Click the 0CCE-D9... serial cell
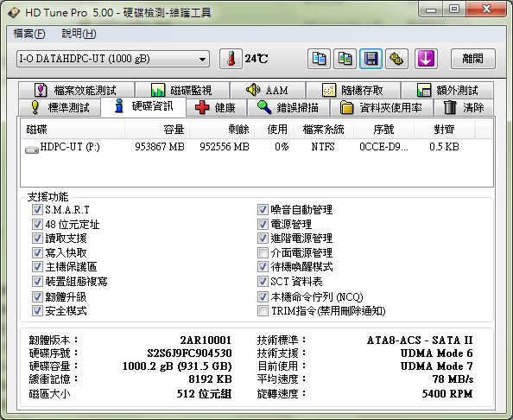 pos(383,147)
